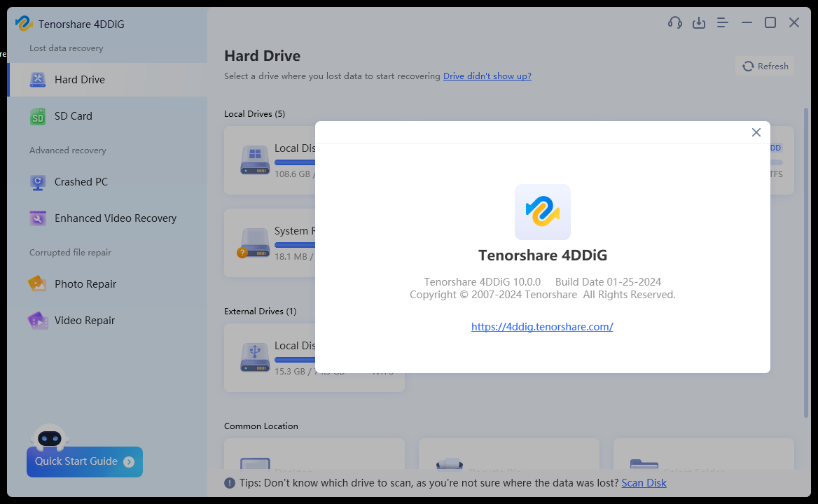Click the Video Repair icon

point(38,321)
